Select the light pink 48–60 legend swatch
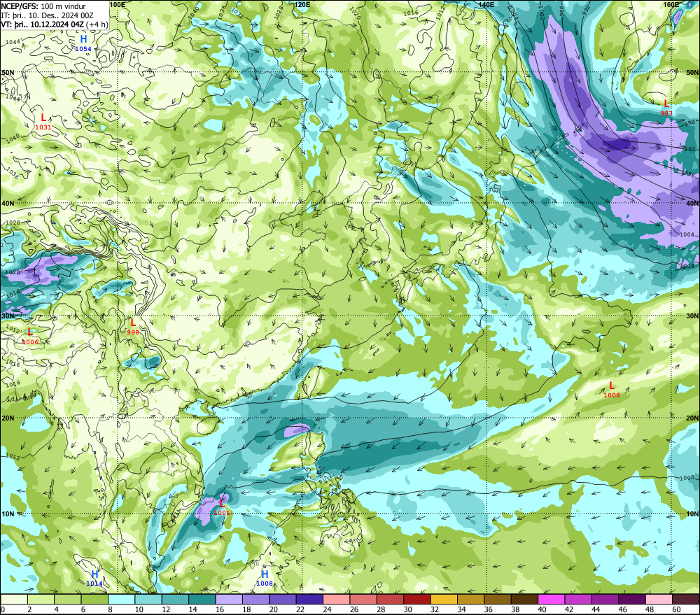 659,599
